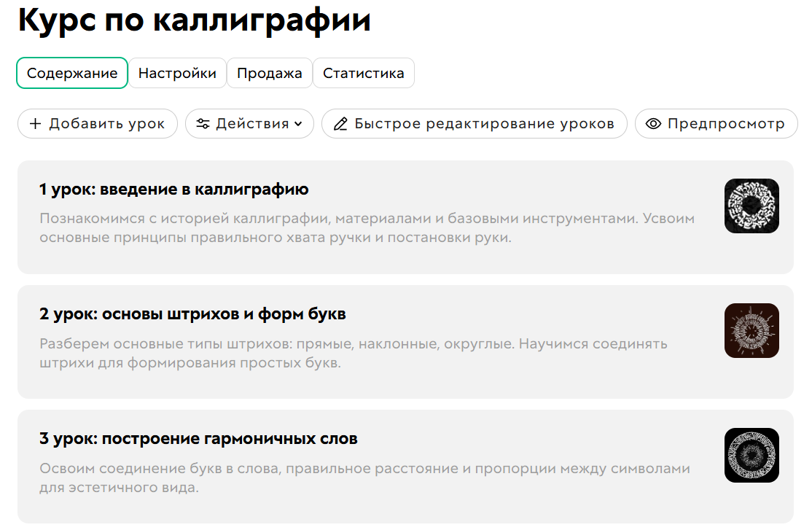Open the Действия dropdown via its chevron
Viewport: 812px width, 530px height.
(297, 124)
